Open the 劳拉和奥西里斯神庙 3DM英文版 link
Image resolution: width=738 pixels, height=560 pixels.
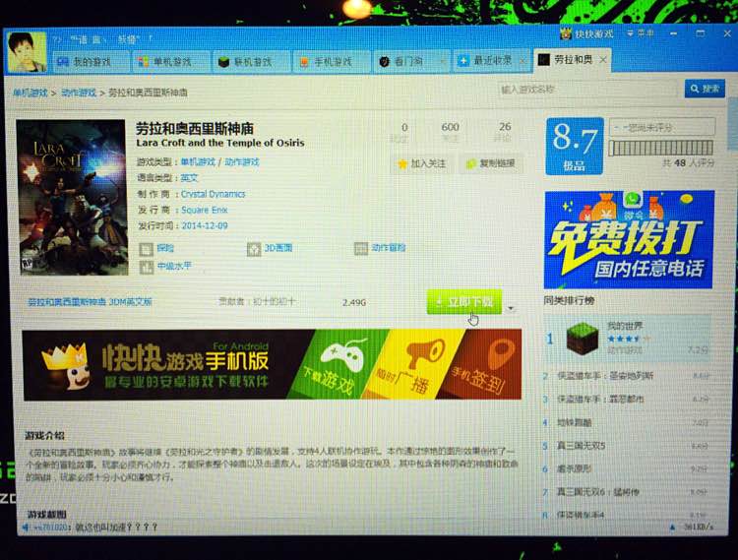coord(90,301)
